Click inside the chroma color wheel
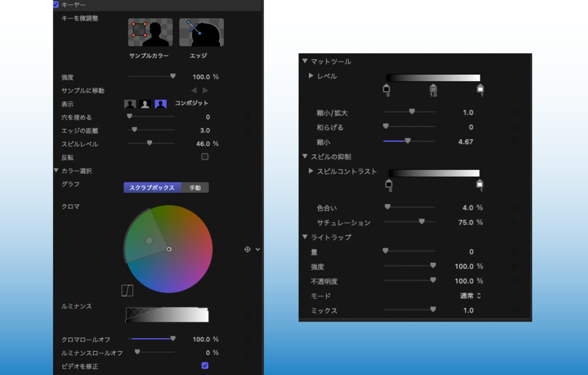The height and width of the screenshot is (375, 588). pyautogui.click(x=169, y=249)
